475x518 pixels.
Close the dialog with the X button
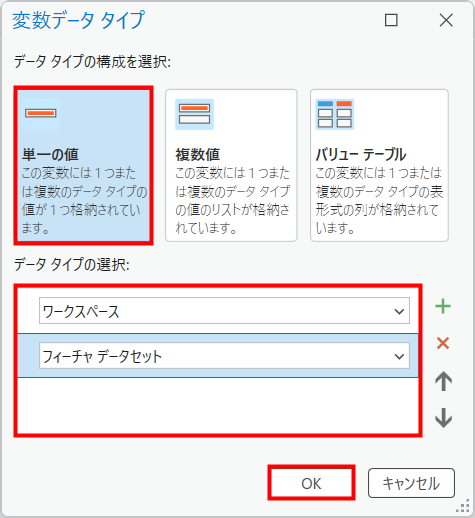tap(446, 20)
